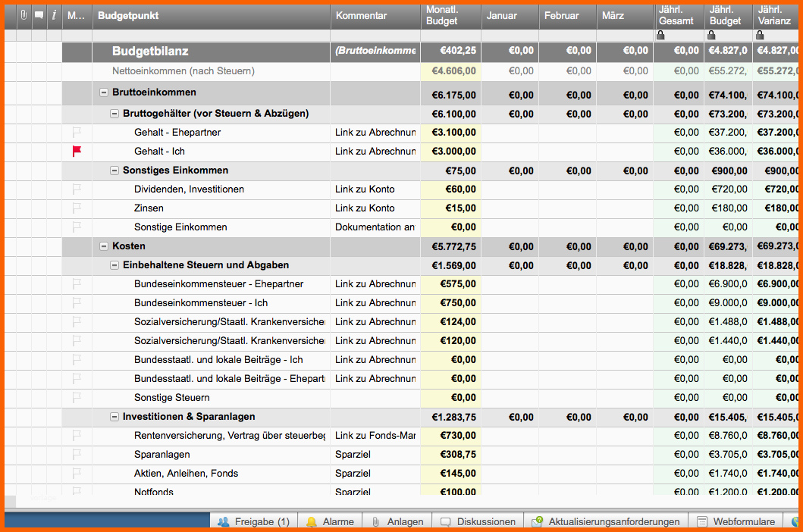
Task: Open the Aktualisierungsanforderungen tab
Action: 606,521
